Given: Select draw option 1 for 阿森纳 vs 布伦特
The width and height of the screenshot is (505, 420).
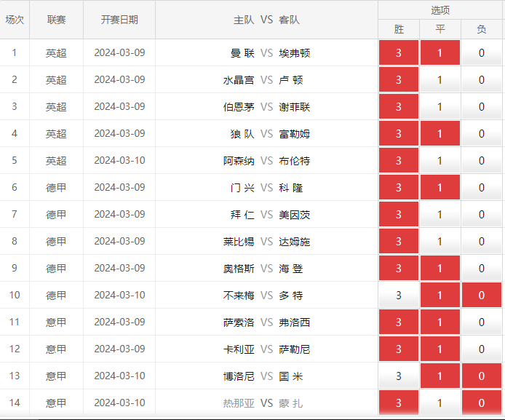Looking at the screenshot, I should pyautogui.click(x=440, y=160).
